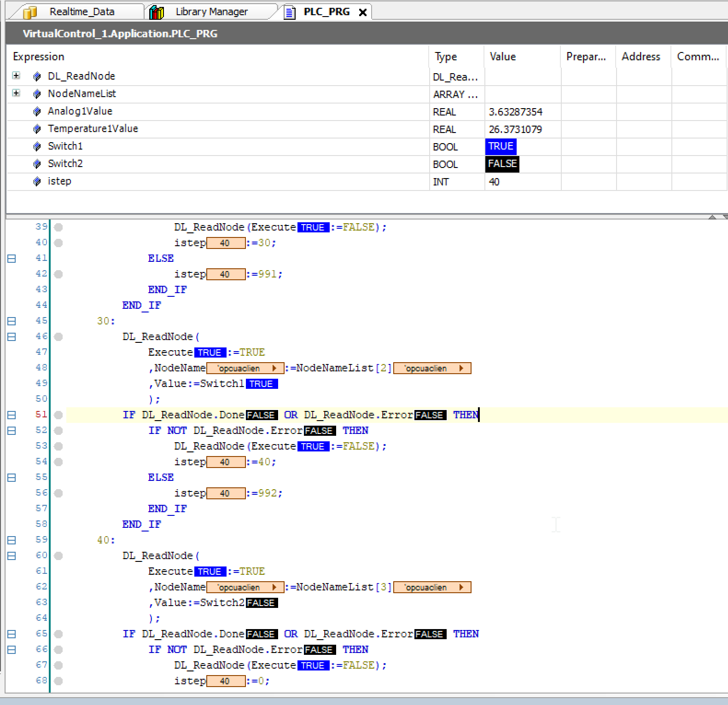Toggle breakpoint marker on line 65

click(x=58, y=634)
